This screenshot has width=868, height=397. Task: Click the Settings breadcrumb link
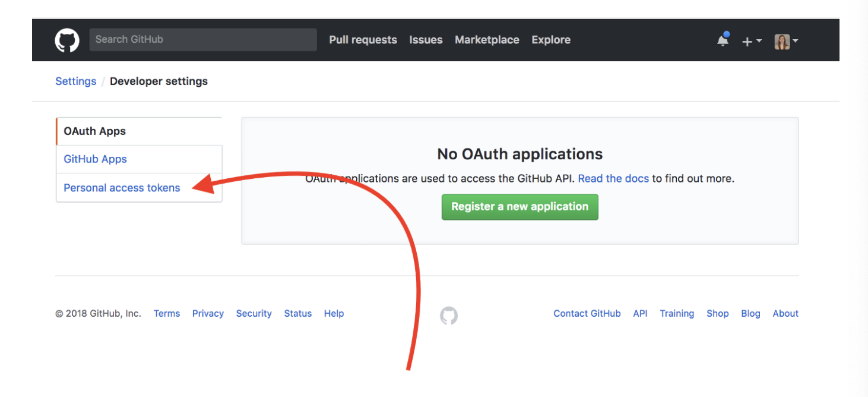click(75, 81)
